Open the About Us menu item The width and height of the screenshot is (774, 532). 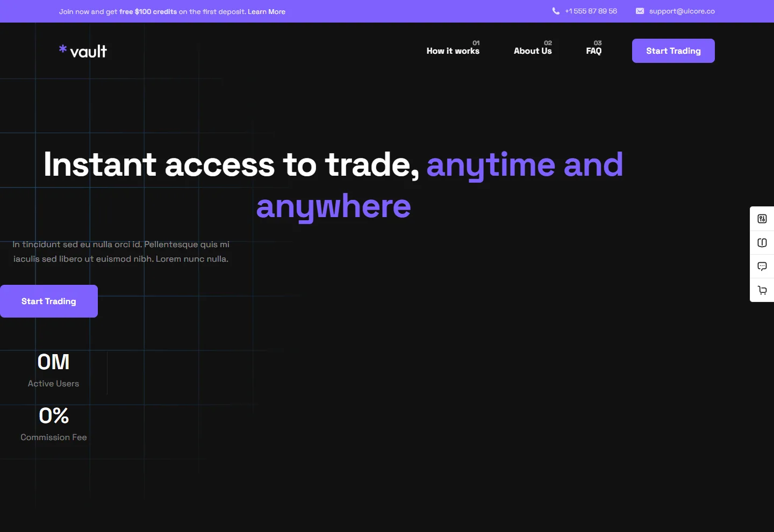(533, 51)
